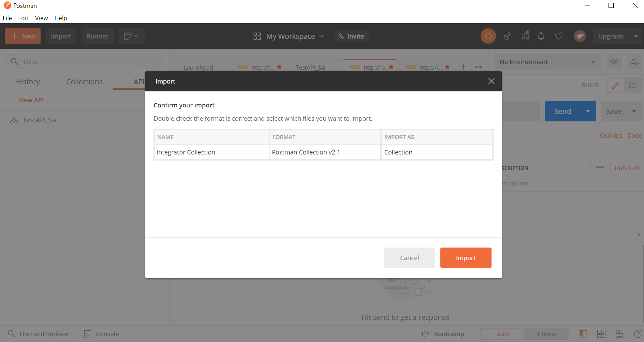Open the comments icon

[x=633, y=85]
